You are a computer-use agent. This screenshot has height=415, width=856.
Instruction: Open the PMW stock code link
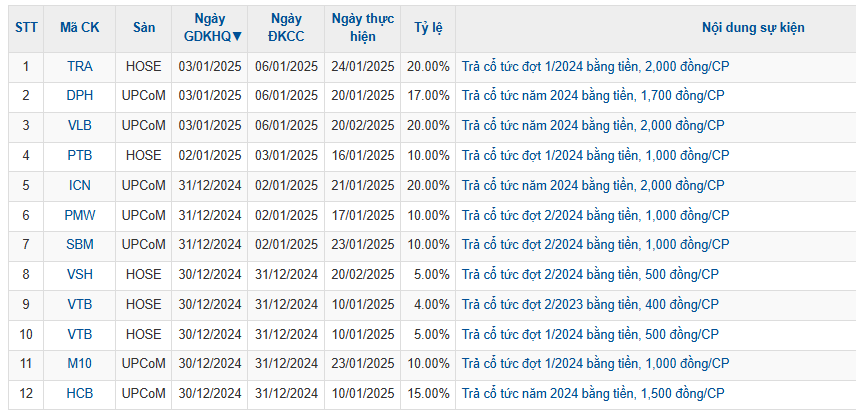pos(80,215)
